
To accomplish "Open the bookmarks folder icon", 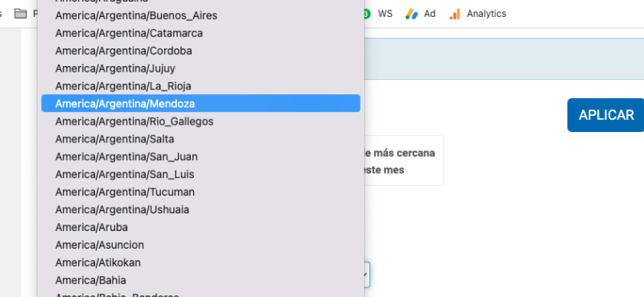I will tap(21, 14).
